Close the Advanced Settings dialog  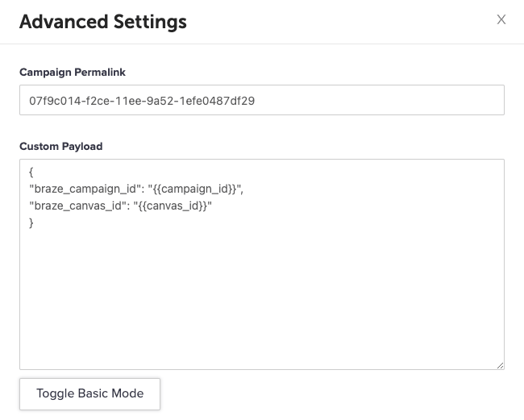pos(501,20)
